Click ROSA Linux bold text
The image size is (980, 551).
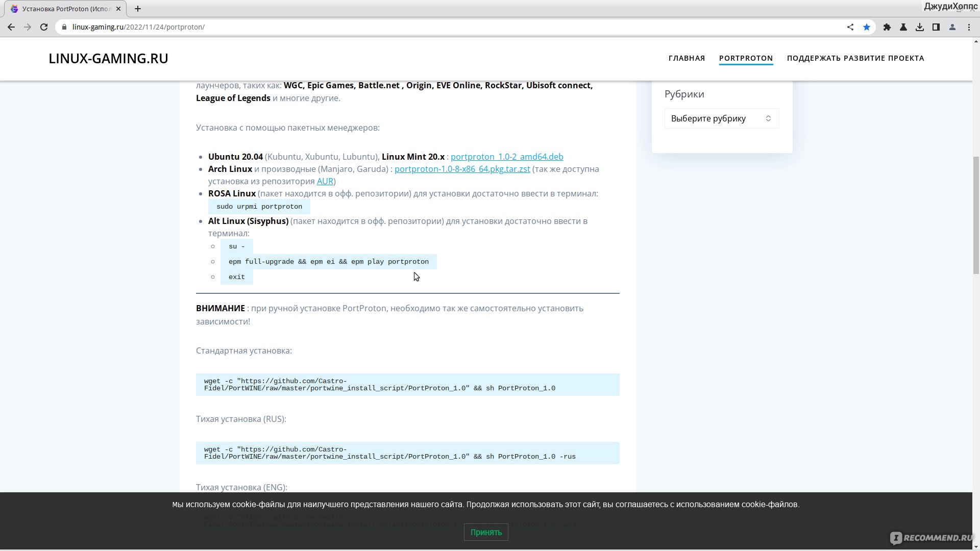[x=232, y=193]
